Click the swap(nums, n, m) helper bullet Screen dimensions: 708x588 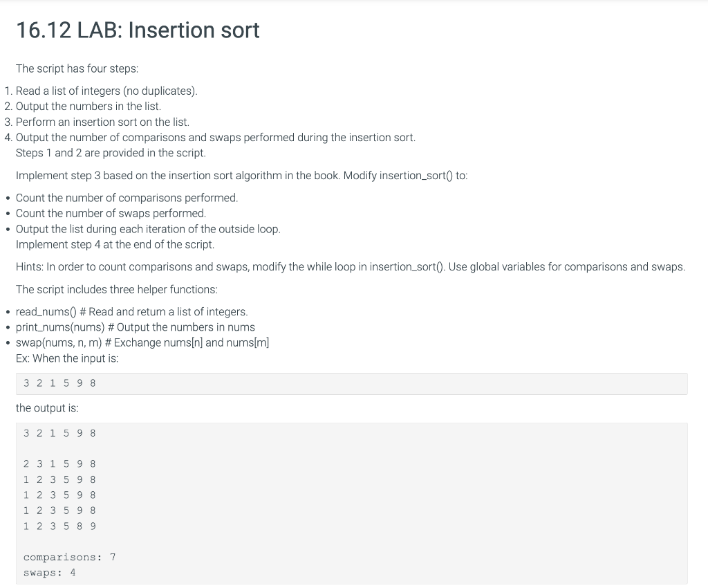(x=142, y=342)
